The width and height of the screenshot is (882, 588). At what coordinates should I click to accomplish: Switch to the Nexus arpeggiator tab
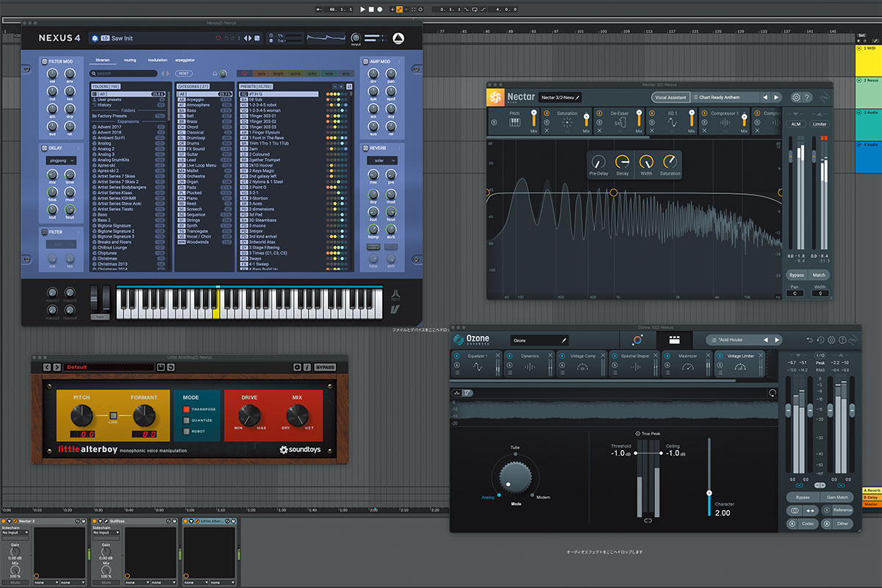tap(185, 60)
